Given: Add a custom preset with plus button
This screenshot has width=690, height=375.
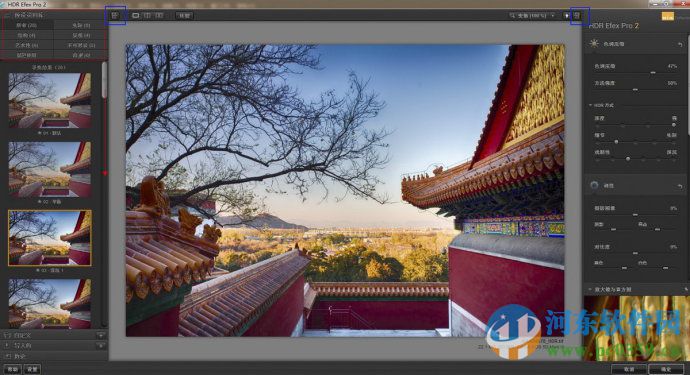Looking at the screenshot, I should point(101,335).
